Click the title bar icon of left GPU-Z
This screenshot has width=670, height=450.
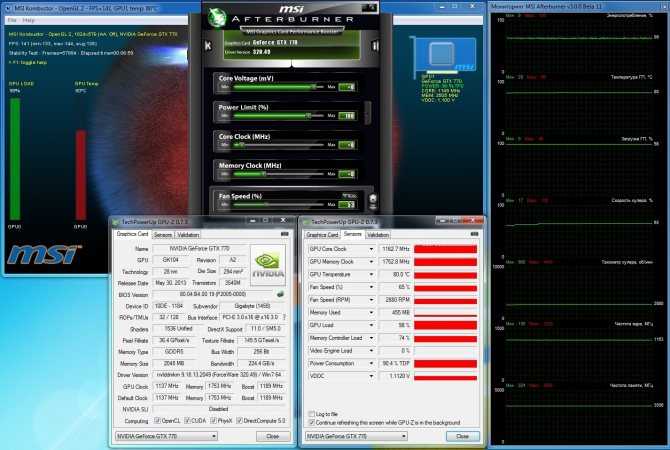pyautogui.click(x=115, y=222)
